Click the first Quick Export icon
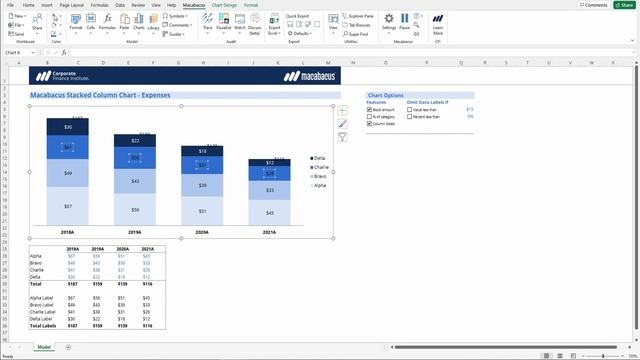 (x=290, y=24)
